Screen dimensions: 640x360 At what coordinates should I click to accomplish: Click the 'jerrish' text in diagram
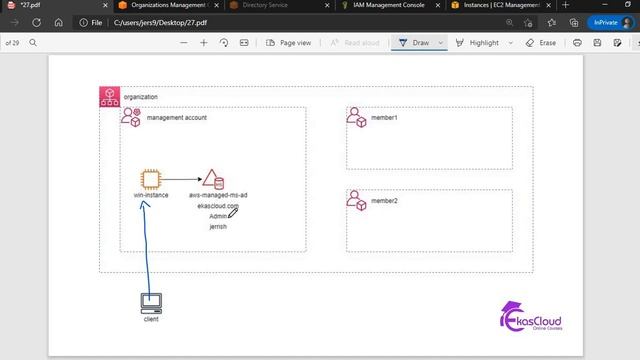pyautogui.click(x=218, y=227)
